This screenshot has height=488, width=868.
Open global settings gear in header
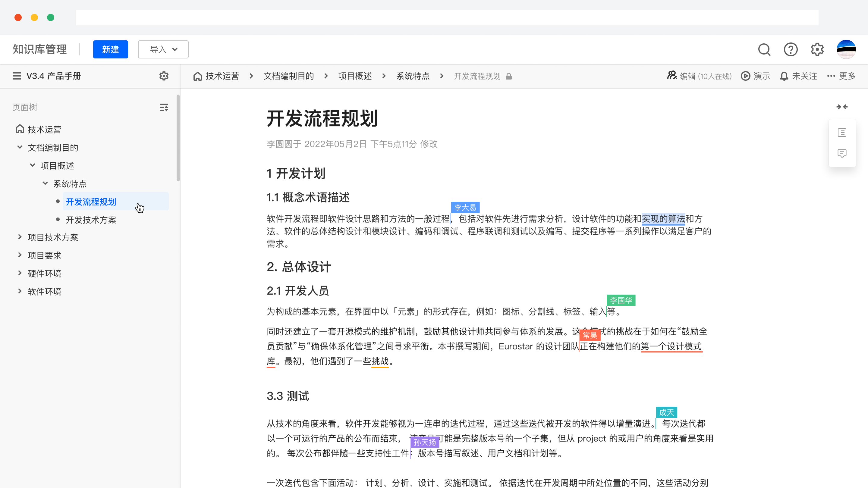pos(817,49)
